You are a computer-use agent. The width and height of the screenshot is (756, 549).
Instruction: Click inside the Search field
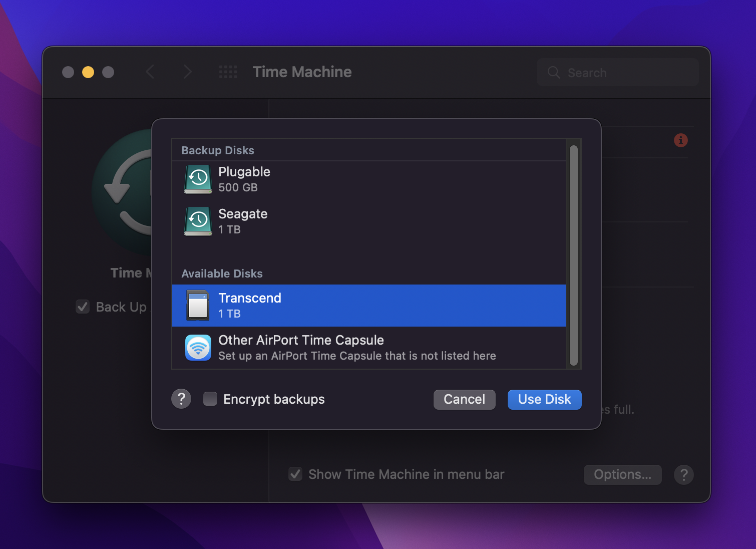[x=617, y=72]
